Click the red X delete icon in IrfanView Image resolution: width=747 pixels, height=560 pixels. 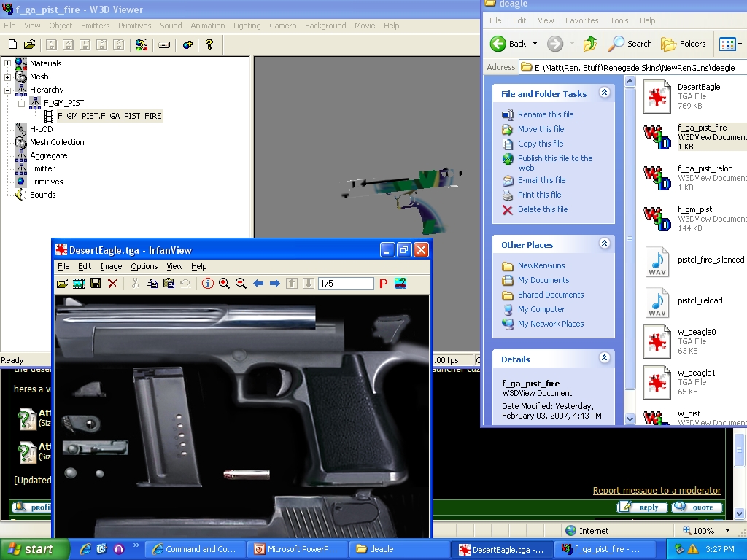coord(112,284)
